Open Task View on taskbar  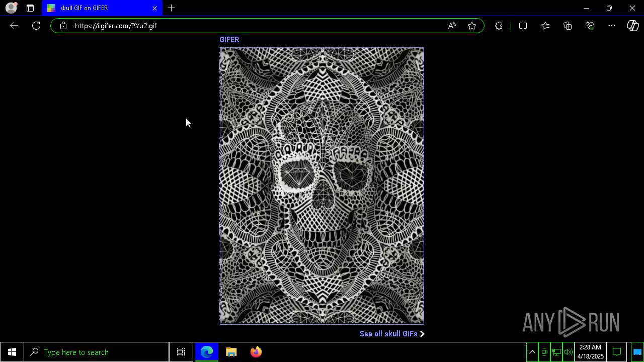(x=181, y=352)
